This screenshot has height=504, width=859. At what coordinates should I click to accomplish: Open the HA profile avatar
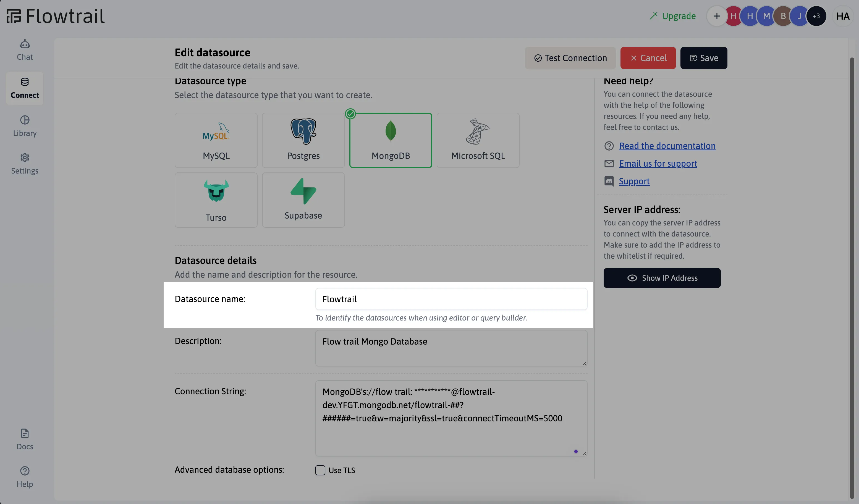tap(843, 16)
